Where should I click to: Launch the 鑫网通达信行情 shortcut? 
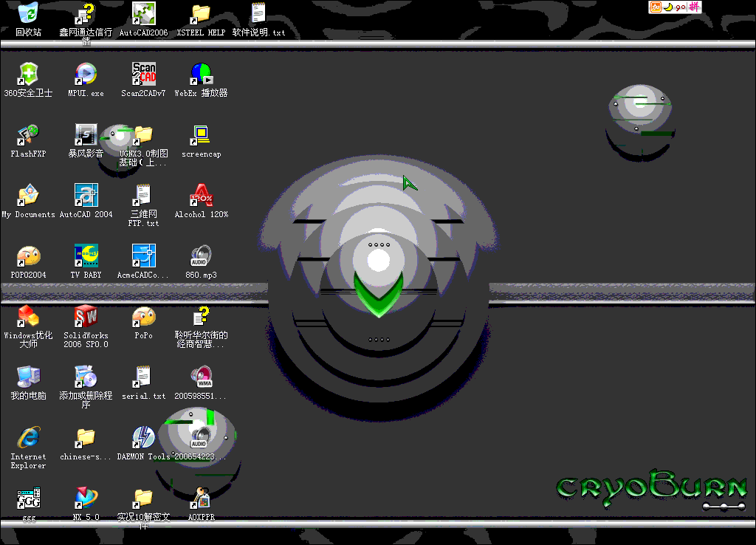pyautogui.click(x=86, y=15)
